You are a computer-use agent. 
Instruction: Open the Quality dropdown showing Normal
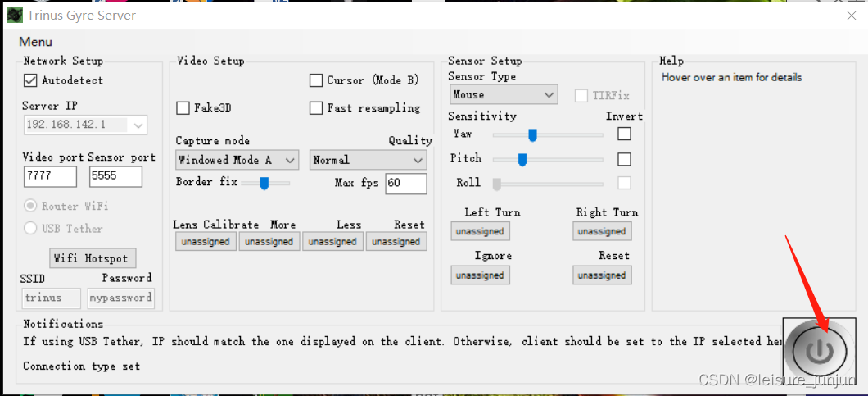[x=368, y=160]
